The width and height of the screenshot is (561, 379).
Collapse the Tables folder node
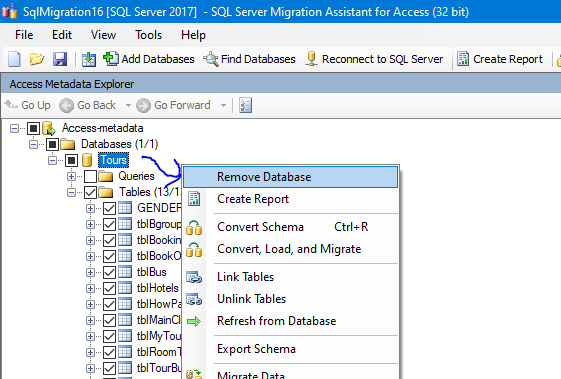click(71, 193)
